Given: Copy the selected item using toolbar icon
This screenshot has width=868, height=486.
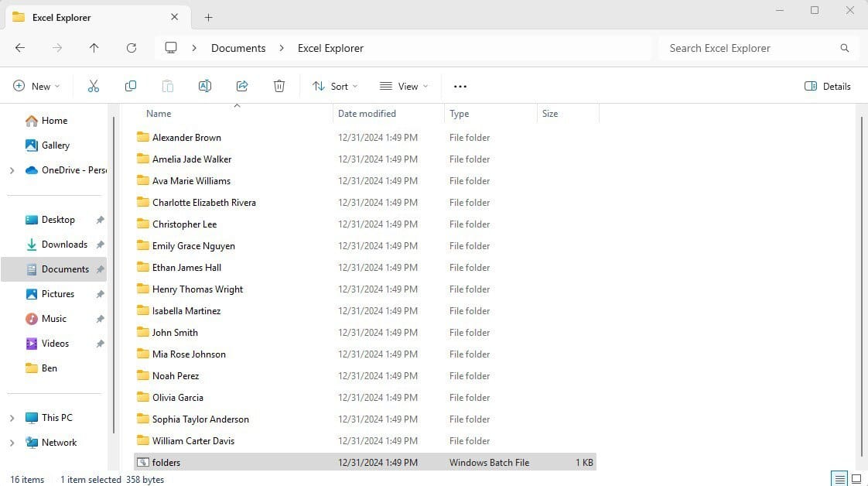Looking at the screenshot, I should pyautogui.click(x=131, y=86).
